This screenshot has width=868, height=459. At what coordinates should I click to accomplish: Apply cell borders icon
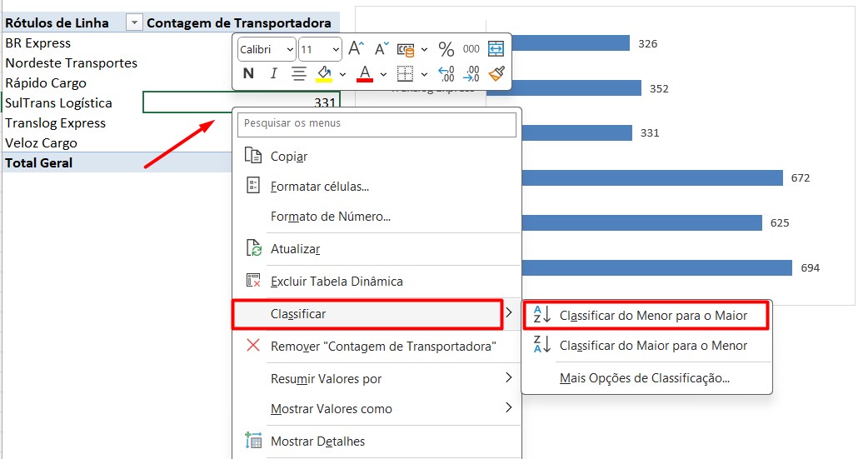pyautogui.click(x=405, y=73)
